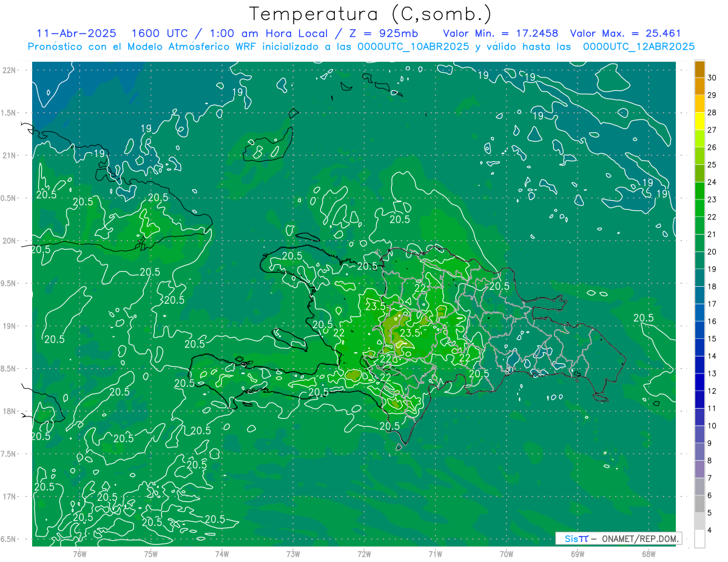Click "Valor Min. = 17.2458" value
Image resolution: width=728 pixels, height=562 pixels.
(x=500, y=33)
